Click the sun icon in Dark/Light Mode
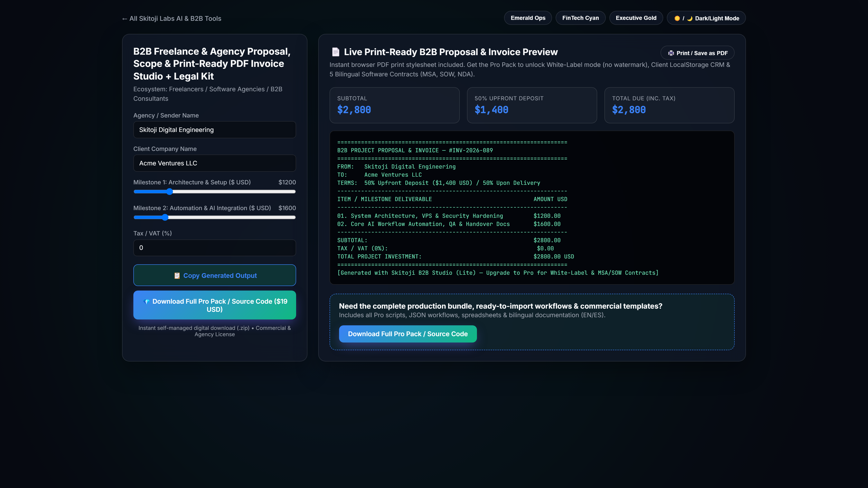868x488 pixels. click(677, 18)
